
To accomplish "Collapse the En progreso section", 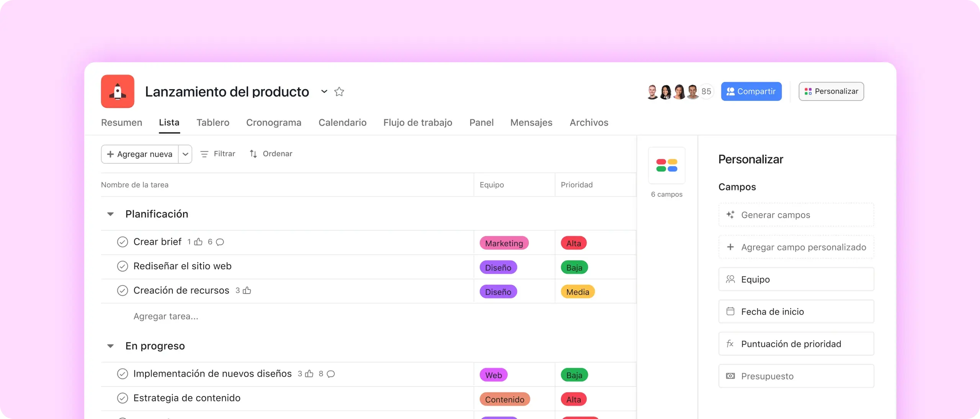I will (110, 346).
